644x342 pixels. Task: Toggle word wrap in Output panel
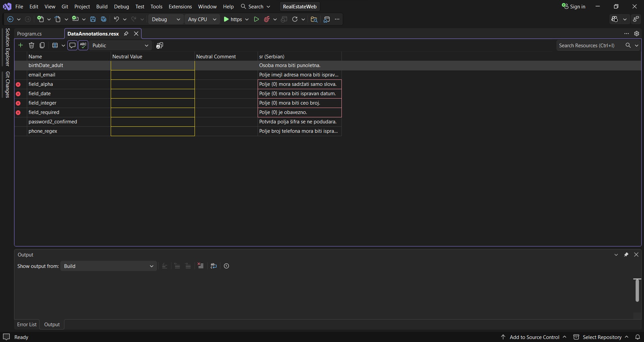pos(214,266)
